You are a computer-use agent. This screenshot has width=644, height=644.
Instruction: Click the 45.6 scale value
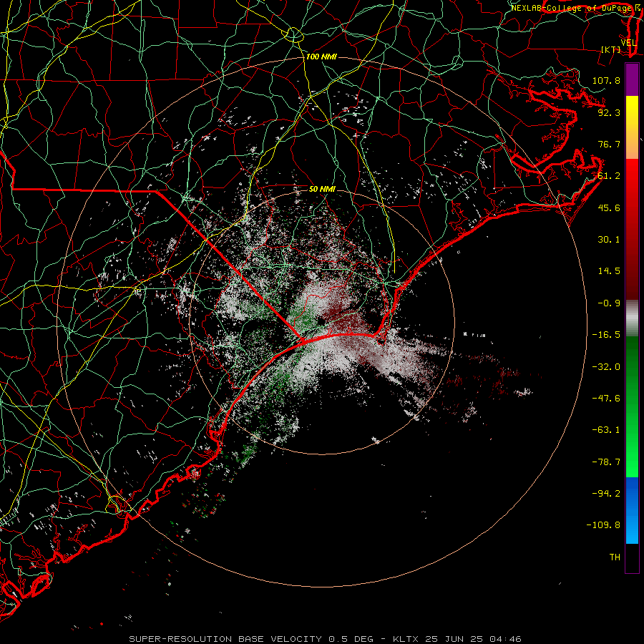pos(609,208)
